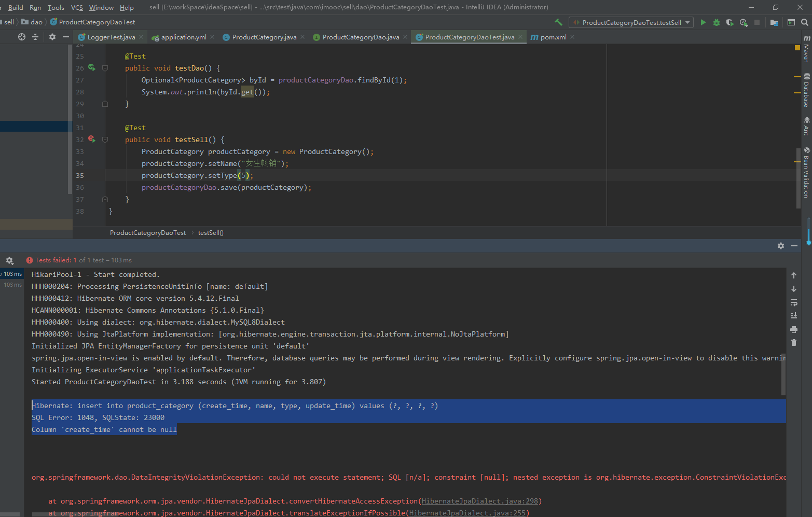Select the highlighted 103 ms test row
Image resolution: width=812 pixels, height=517 pixels.
[11, 274]
